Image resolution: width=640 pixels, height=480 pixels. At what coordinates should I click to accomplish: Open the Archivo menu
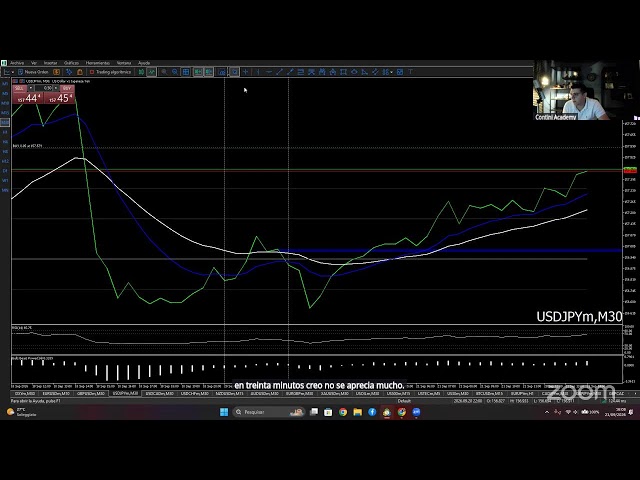17,63
